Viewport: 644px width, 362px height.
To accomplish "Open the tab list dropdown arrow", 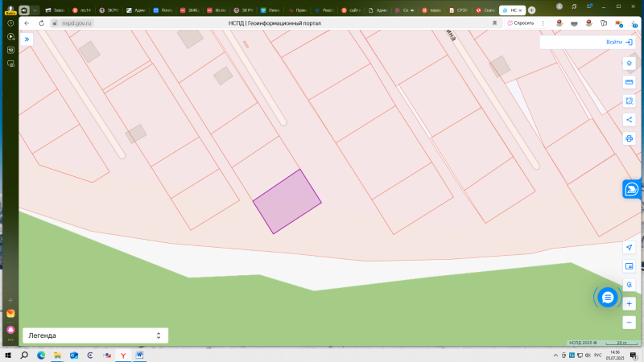I will [35, 10].
